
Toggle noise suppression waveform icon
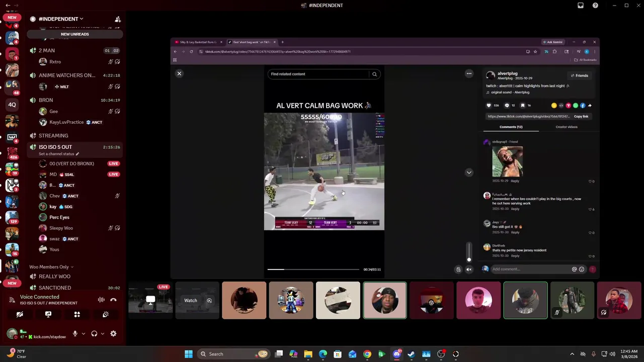(x=101, y=300)
